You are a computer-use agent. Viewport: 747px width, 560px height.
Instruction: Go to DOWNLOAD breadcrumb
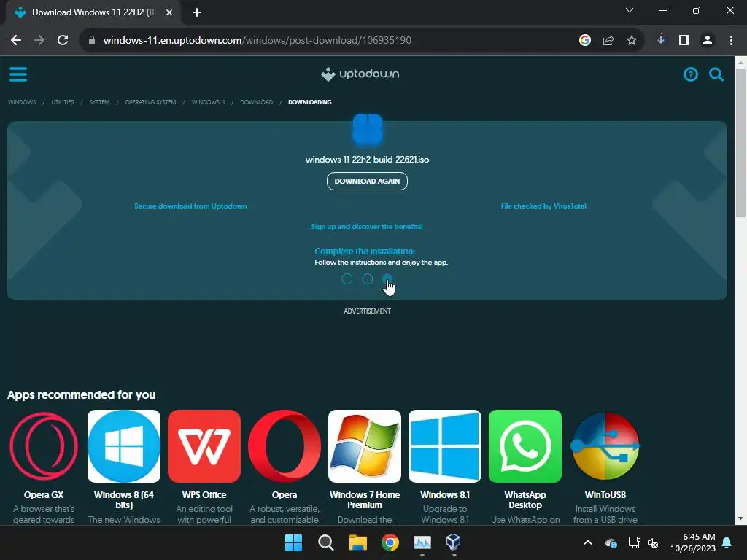[256, 102]
